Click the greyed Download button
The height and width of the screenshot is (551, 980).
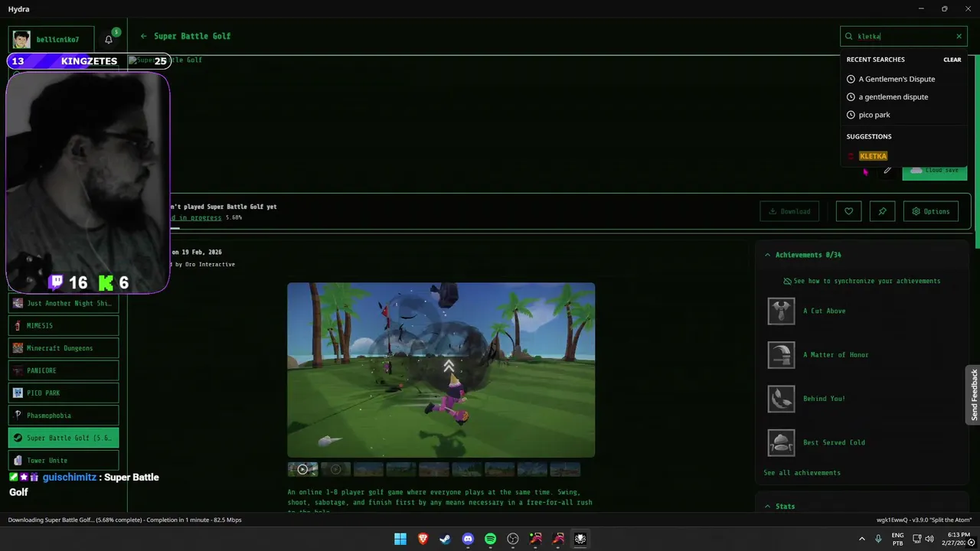(x=789, y=211)
